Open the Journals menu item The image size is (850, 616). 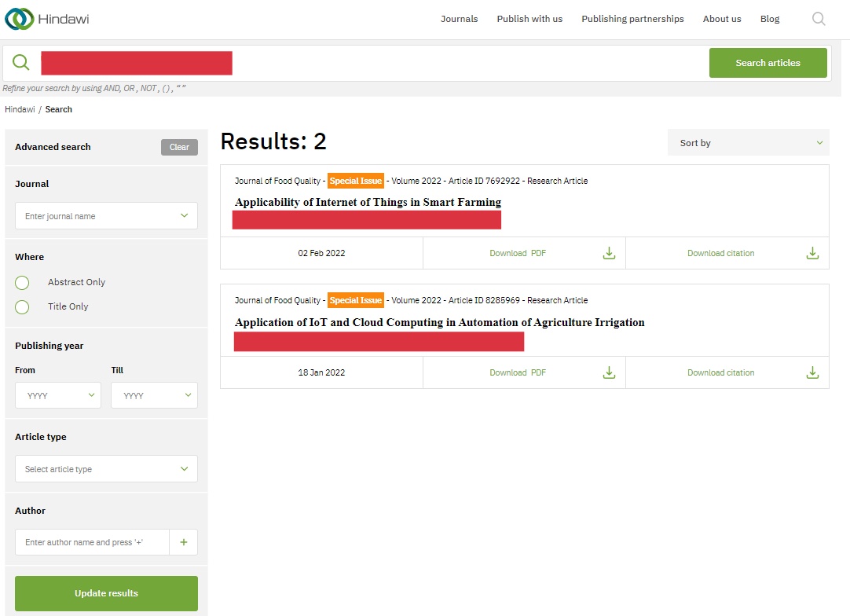coord(459,19)
